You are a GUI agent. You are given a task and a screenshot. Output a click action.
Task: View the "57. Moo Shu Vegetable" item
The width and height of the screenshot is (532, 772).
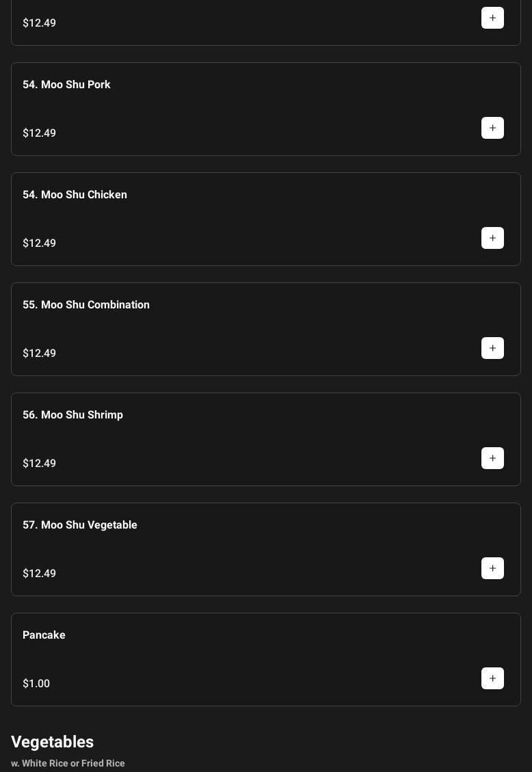coord(80,525)
